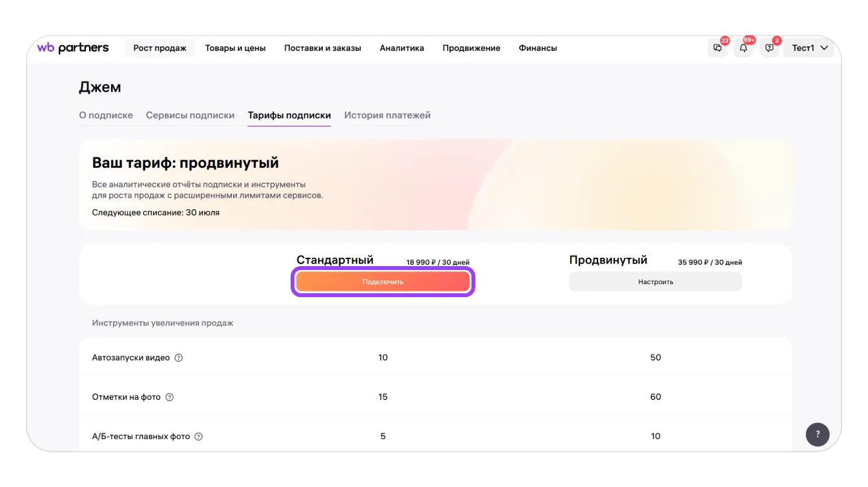
Task: Switch to the Сервисы подписки tab
Action: [190, 116]
